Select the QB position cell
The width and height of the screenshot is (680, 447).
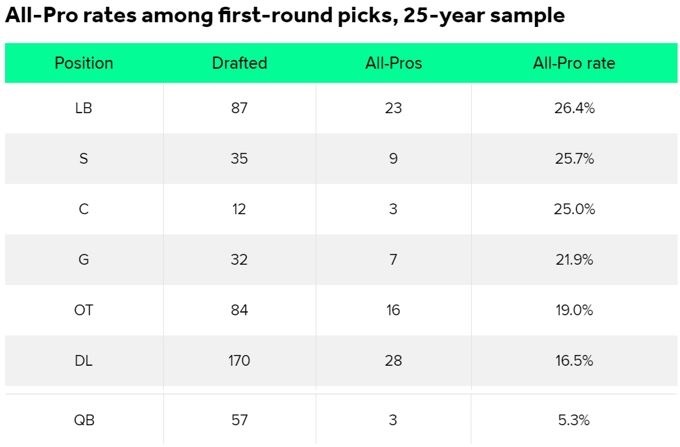pos(84,420)
